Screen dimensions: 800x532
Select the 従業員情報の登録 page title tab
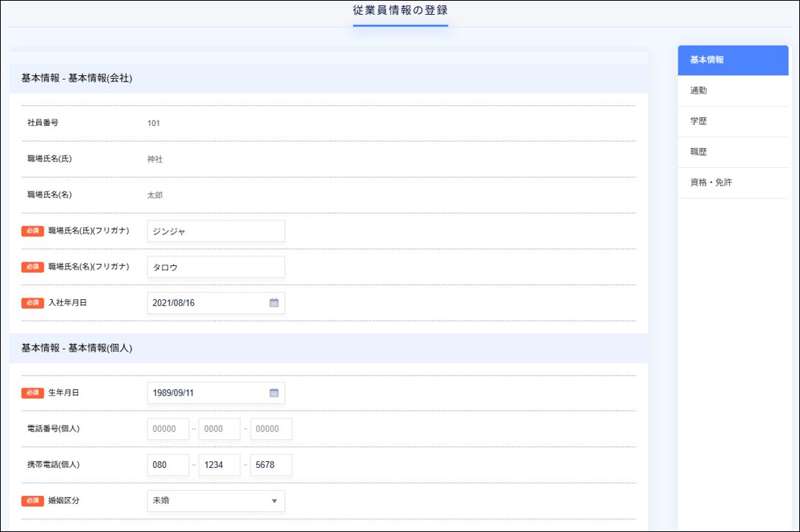(400, 10)
